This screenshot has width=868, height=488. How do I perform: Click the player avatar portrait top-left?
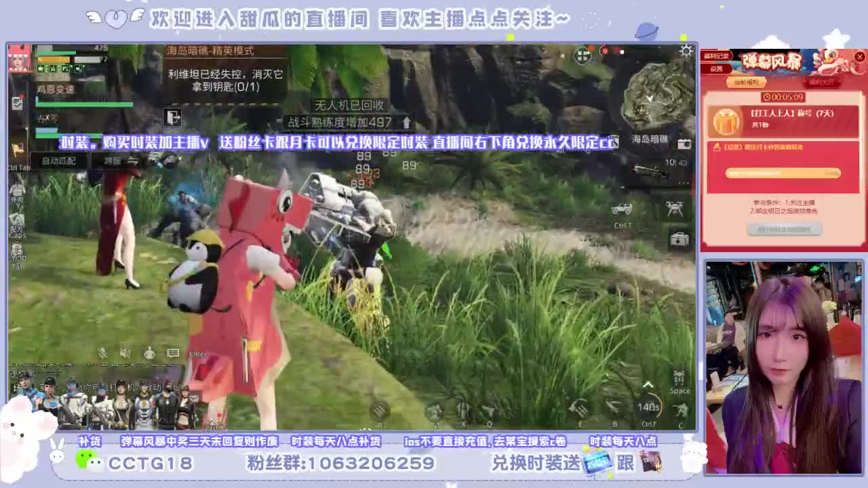click(19, 60)
